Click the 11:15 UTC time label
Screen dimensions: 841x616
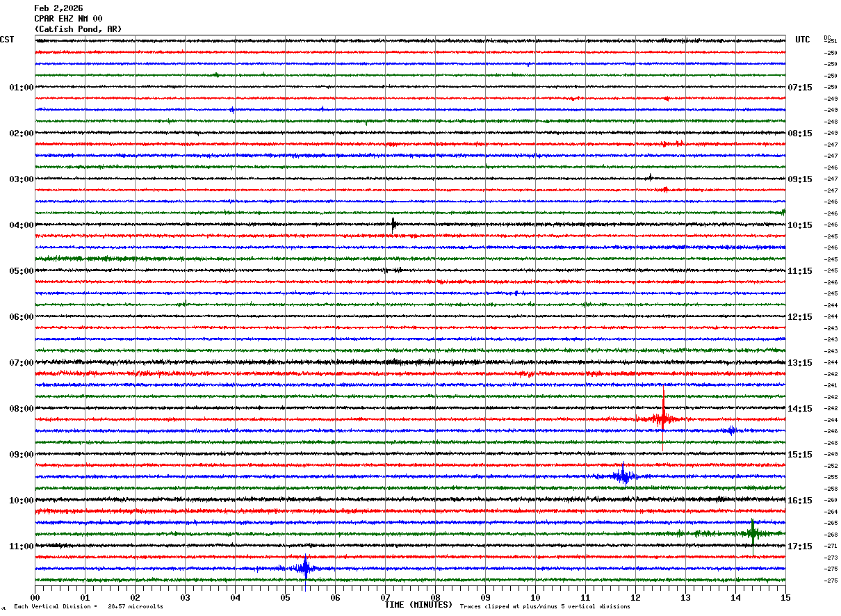[800, 271]
